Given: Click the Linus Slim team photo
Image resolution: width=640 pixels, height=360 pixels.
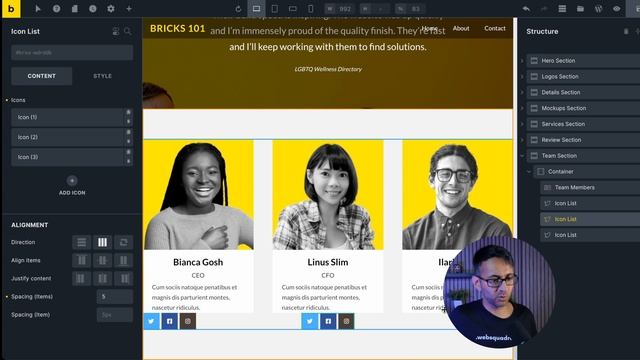Looking at the screenshot, I should [328, 195].
